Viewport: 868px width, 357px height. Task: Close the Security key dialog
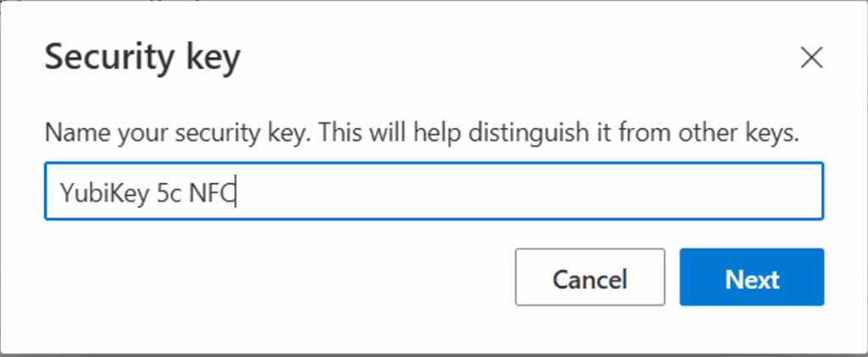pos(811,58)
